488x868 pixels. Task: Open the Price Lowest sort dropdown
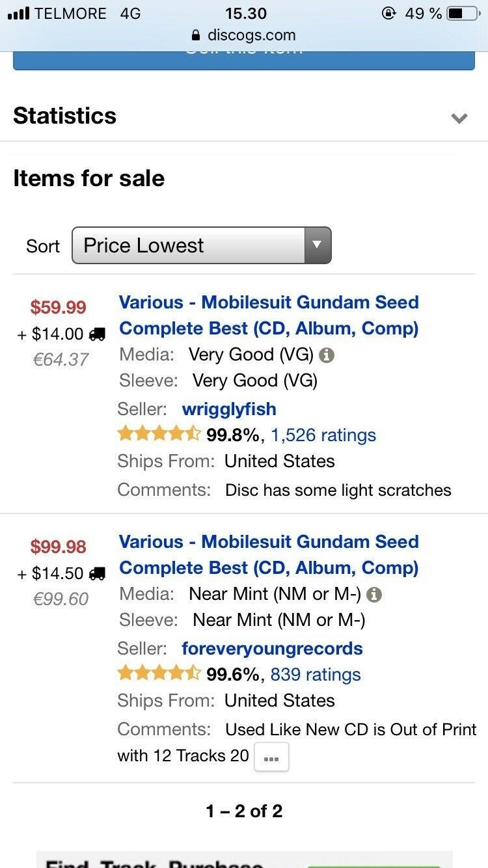tap(201, 245)
